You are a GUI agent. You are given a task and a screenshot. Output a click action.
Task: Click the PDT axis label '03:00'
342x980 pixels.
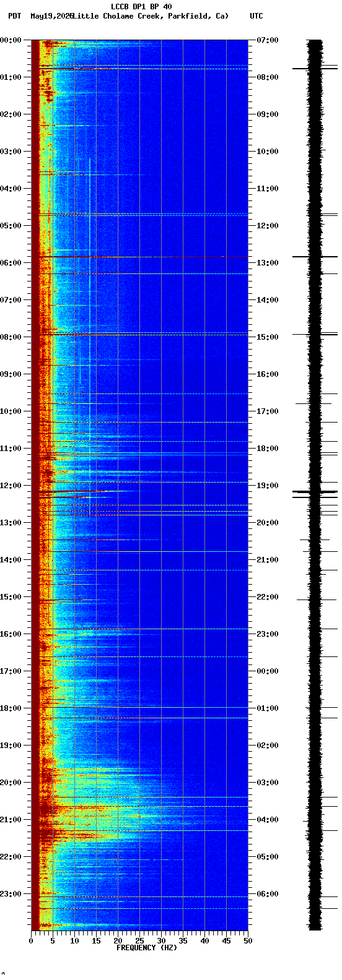point(11,152)
